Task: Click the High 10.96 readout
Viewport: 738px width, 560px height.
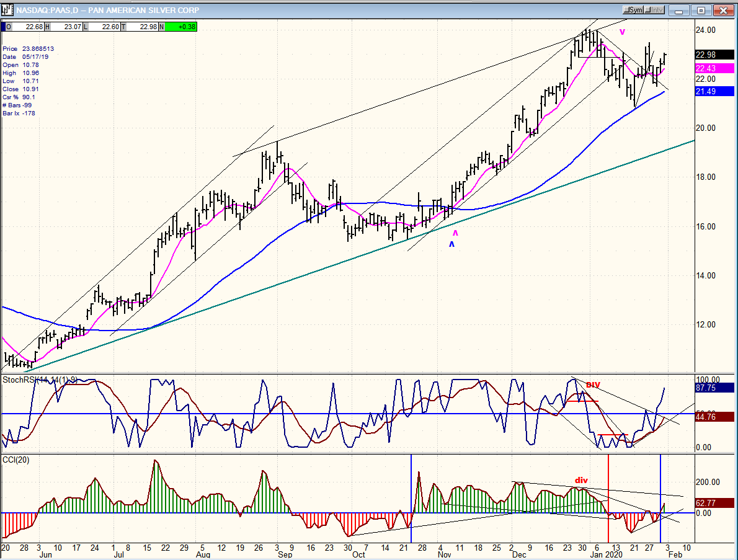Action: (x=20, y=73)
